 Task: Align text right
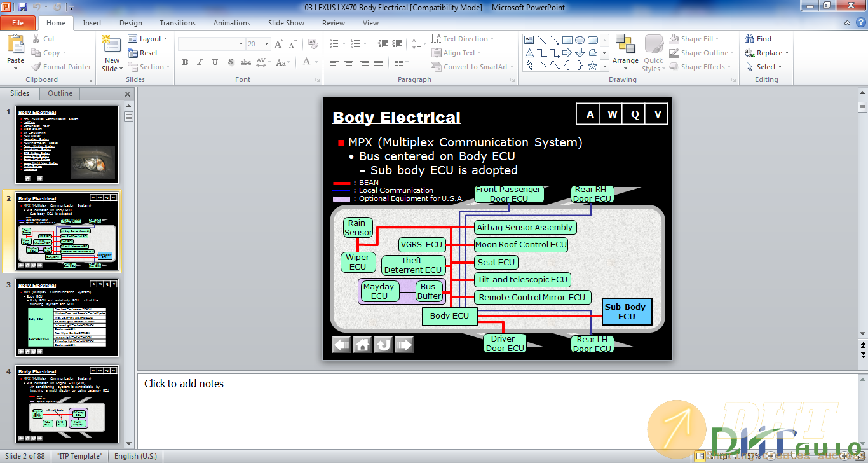pos(363,62)
